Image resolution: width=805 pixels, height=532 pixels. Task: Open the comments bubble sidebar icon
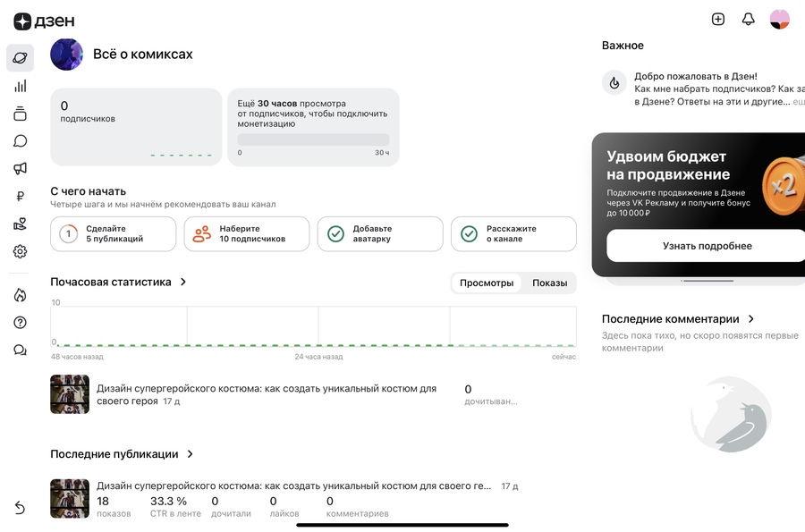click(x=20, y=141)
